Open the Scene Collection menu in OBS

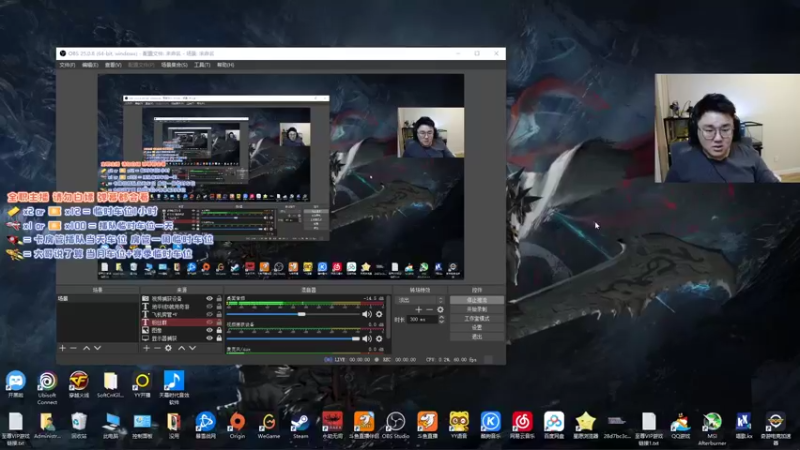(x=174, y=65)
